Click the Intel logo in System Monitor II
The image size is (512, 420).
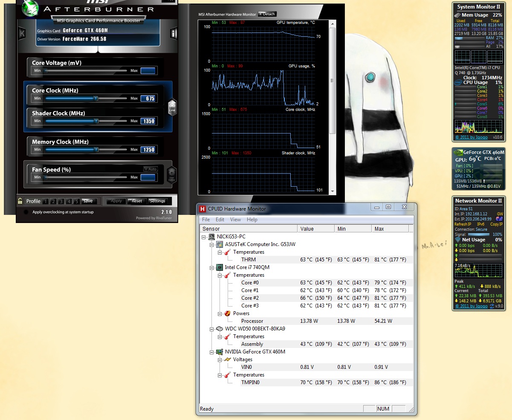point(458,82)
